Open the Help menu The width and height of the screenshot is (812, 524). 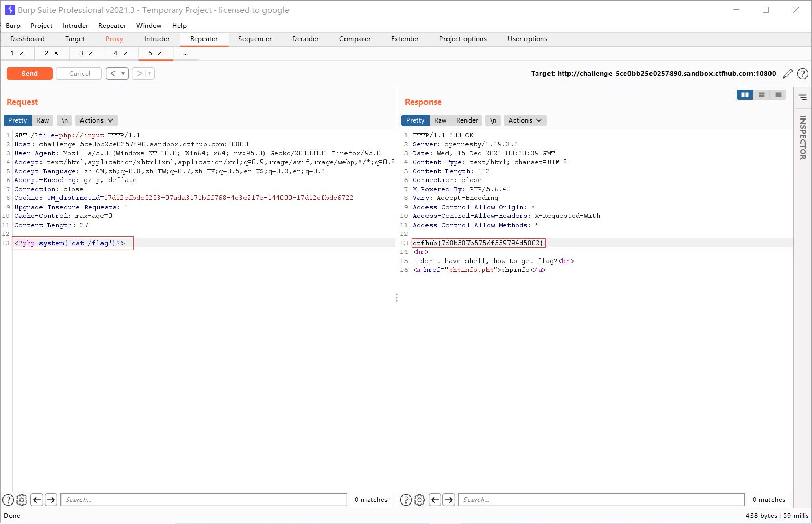coord(179,26)
